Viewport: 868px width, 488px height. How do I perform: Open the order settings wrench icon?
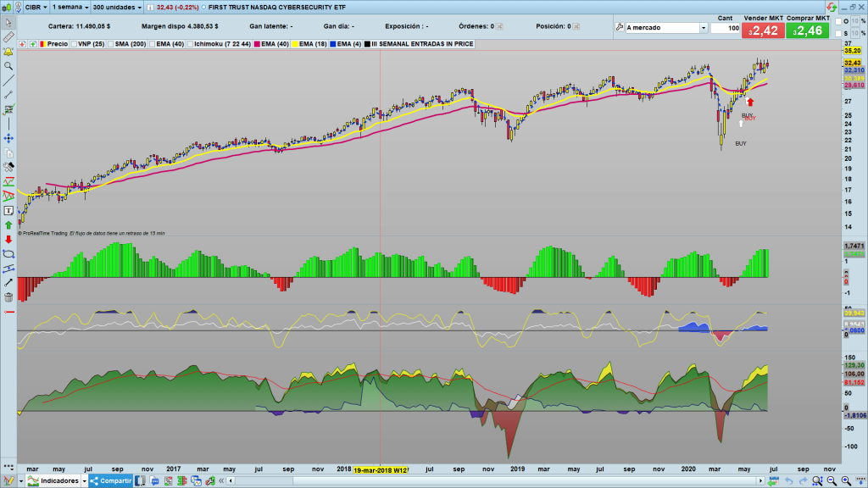620,28
